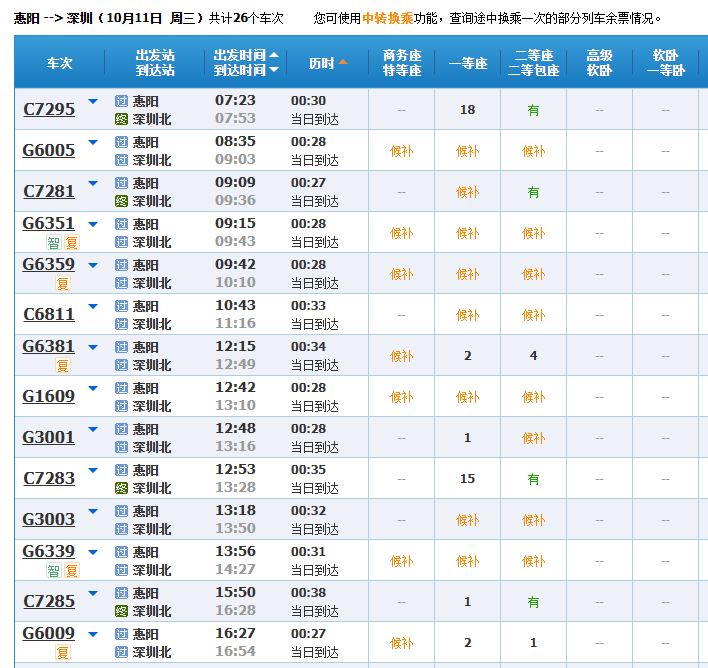Click 过 icon beside 深圳北 for G6005
The image size is (708, 668).
(x=121, y=160)
